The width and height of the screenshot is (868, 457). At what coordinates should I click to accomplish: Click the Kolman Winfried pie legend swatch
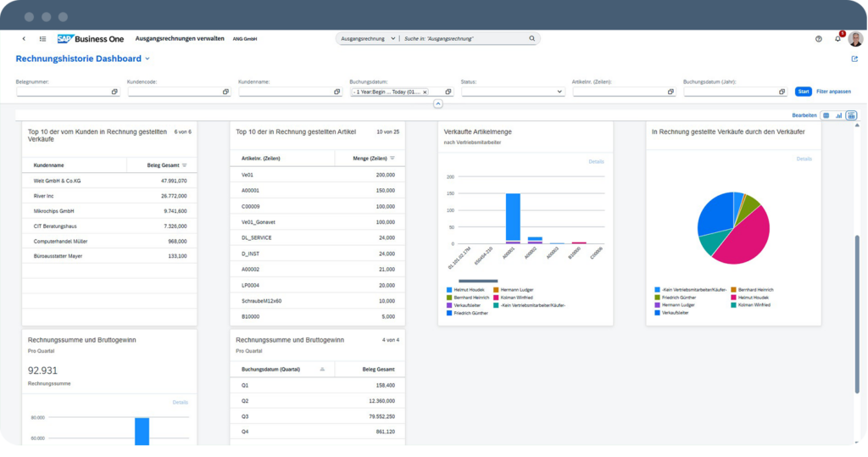point(733,305)
